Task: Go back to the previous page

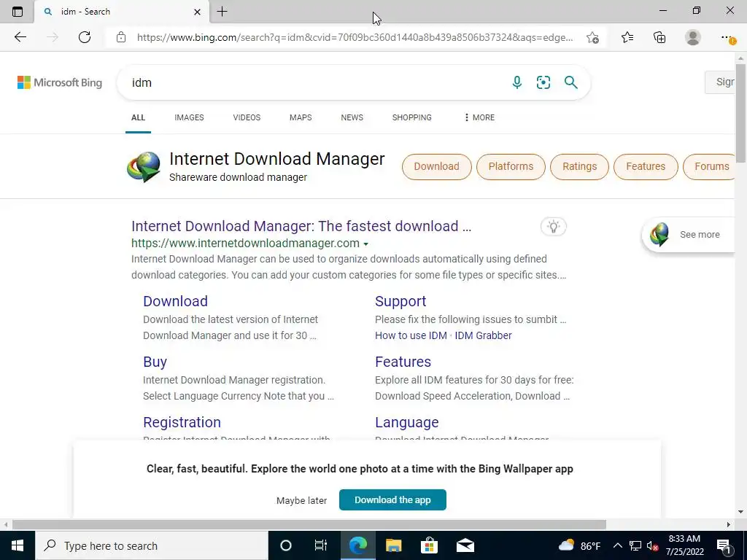Action: pyautogui.click(x=20, y=37)
